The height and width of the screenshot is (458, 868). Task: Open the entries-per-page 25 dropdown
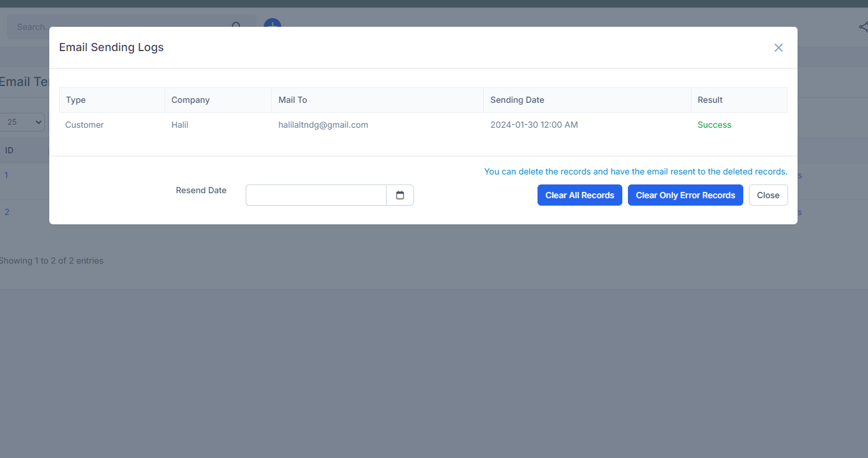tap(22, 122)
